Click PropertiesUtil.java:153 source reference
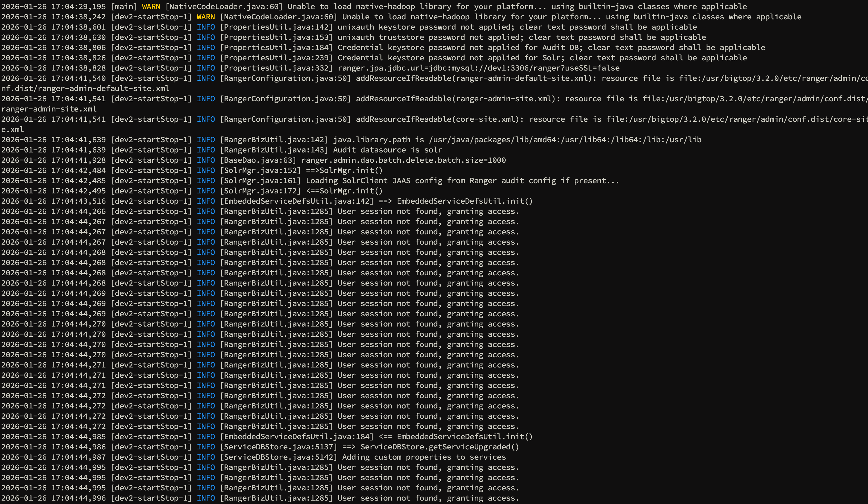868x504 pixels. [276, 37]
